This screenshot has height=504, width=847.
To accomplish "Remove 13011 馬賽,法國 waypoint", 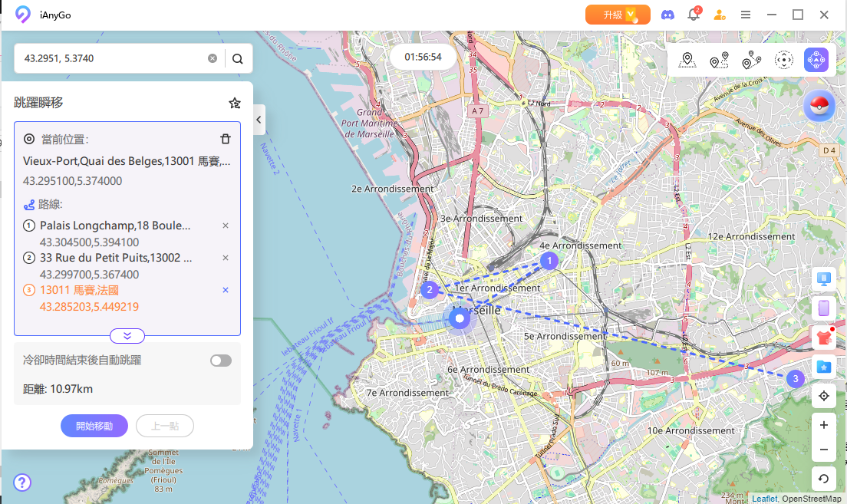I will coord(226,290).
